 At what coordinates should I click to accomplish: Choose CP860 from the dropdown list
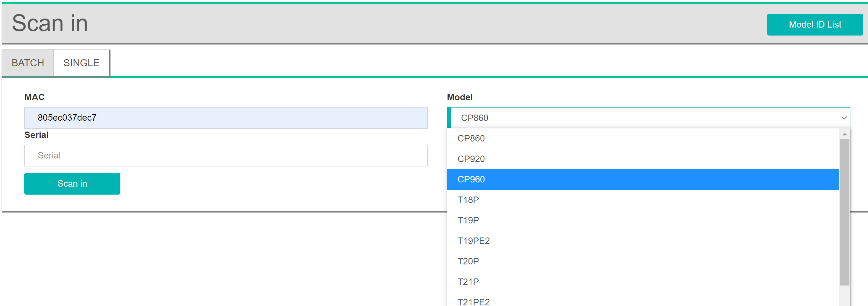pos(643,139)
